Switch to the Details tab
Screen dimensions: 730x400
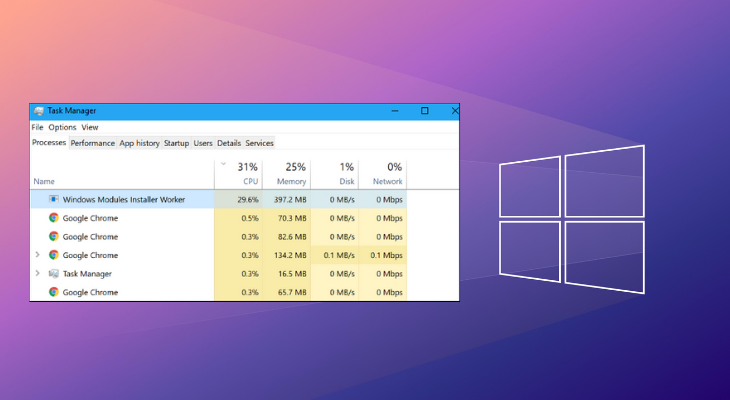[x=229, y=143]
